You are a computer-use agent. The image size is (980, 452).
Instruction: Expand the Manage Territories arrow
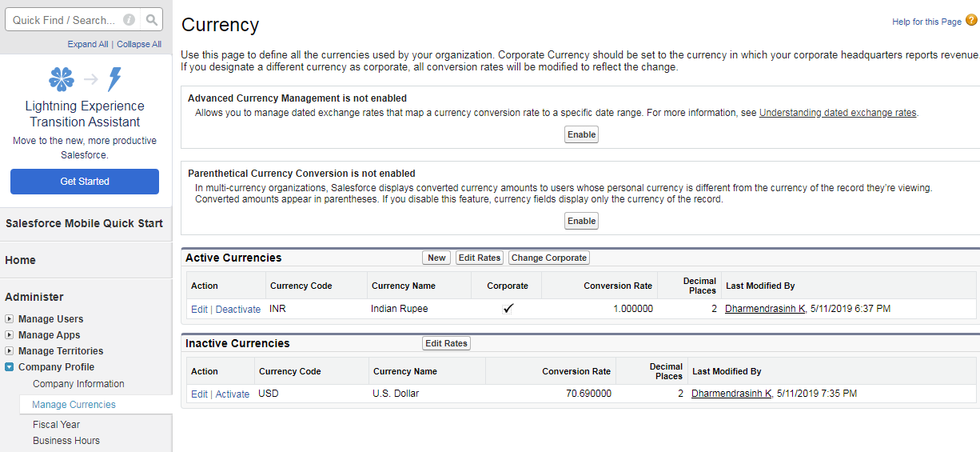10,351
